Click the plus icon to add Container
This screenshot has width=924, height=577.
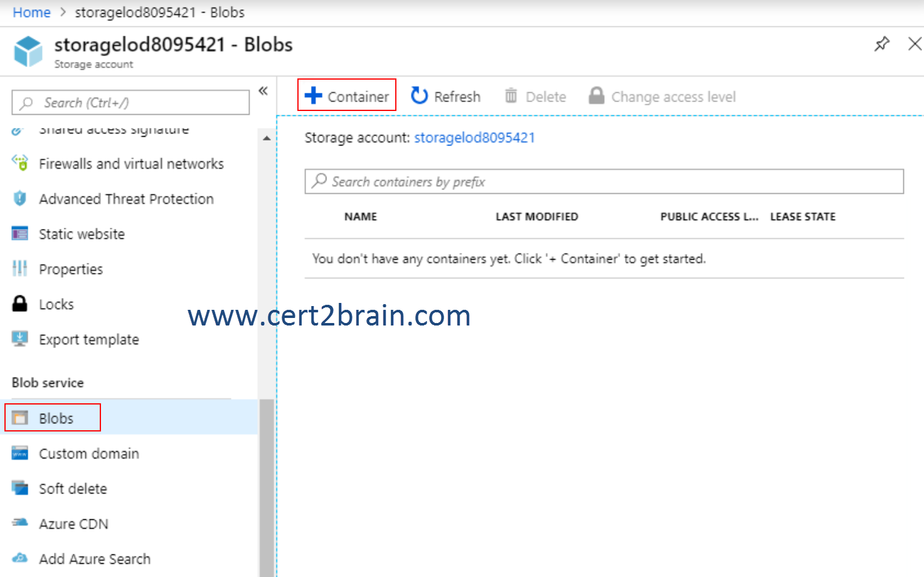[313, 95]
